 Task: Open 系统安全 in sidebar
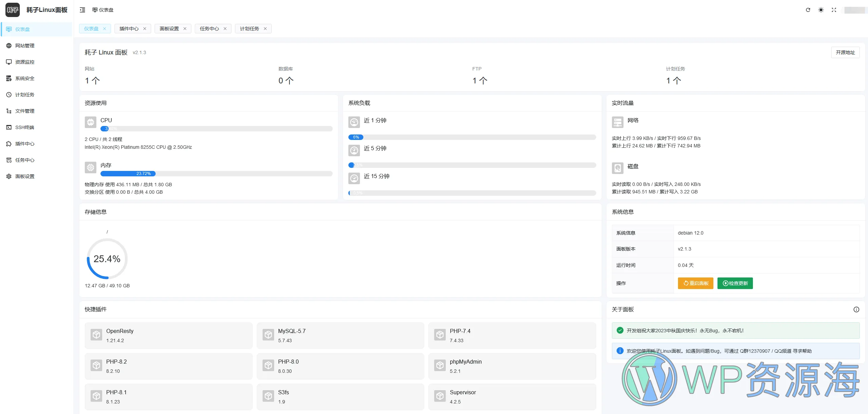pos(37,78)
